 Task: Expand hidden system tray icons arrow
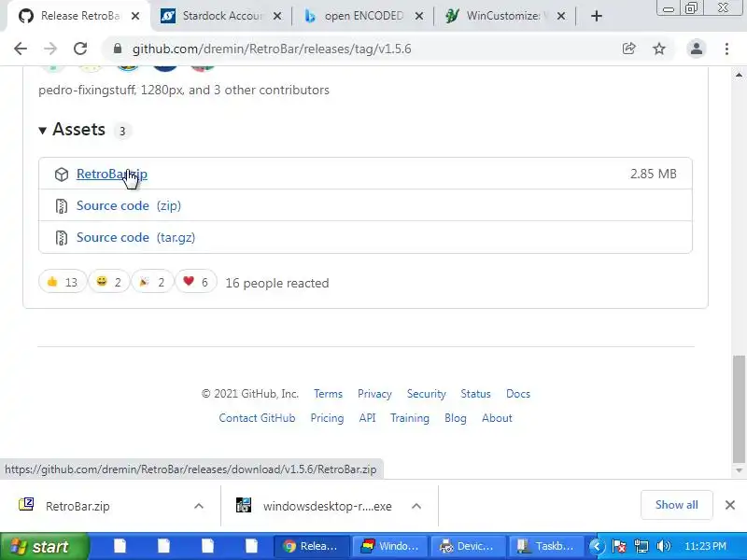597,546
